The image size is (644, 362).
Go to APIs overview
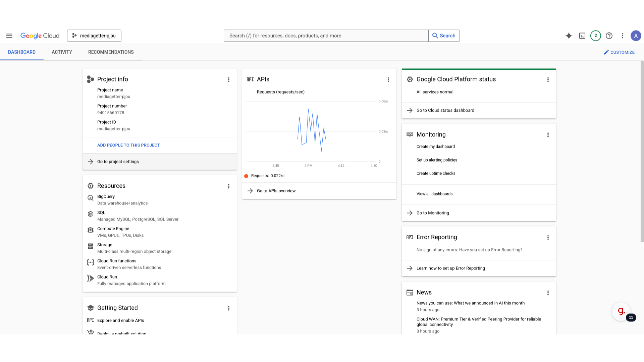[319, 191]
